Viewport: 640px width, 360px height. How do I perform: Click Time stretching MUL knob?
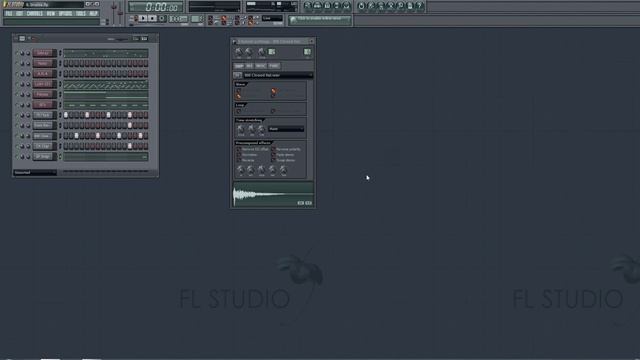click(251, 129)
